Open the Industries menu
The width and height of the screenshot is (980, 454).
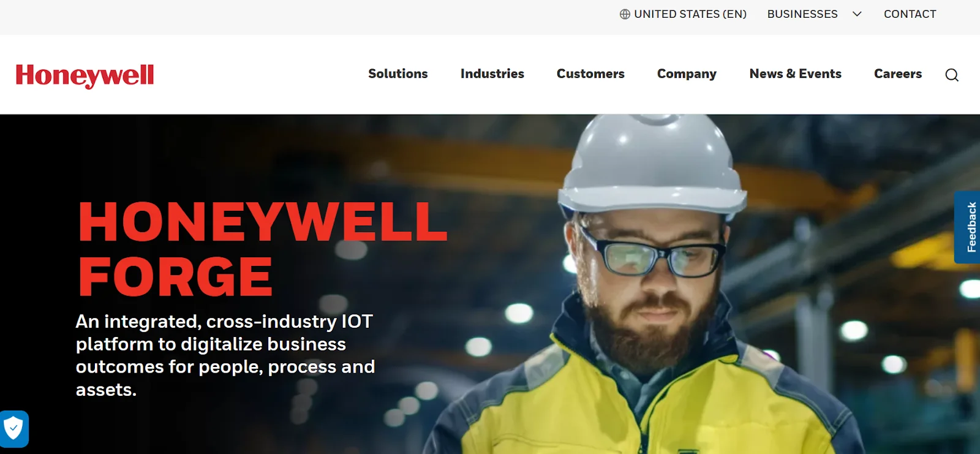[x=492, y=74]
